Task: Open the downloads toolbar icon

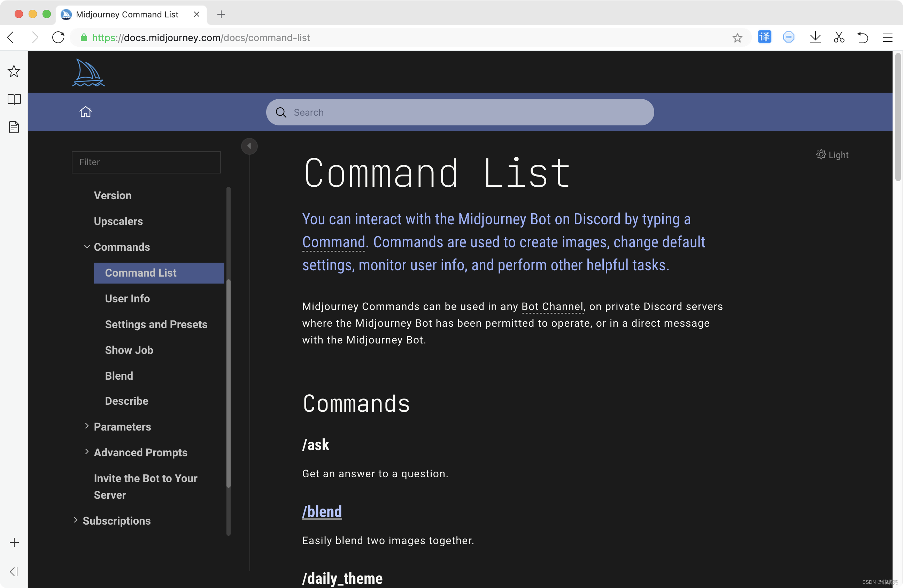Action: [x=815, y=37]
